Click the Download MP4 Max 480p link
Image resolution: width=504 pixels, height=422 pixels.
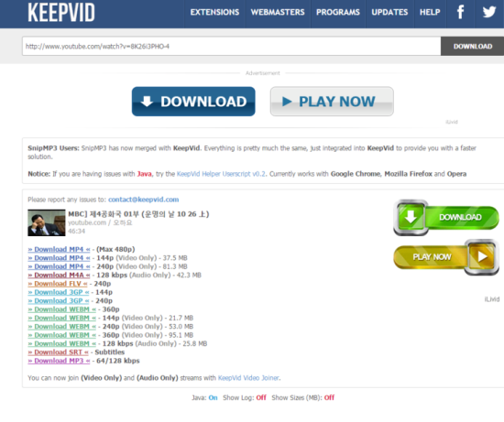click(59, 249)
